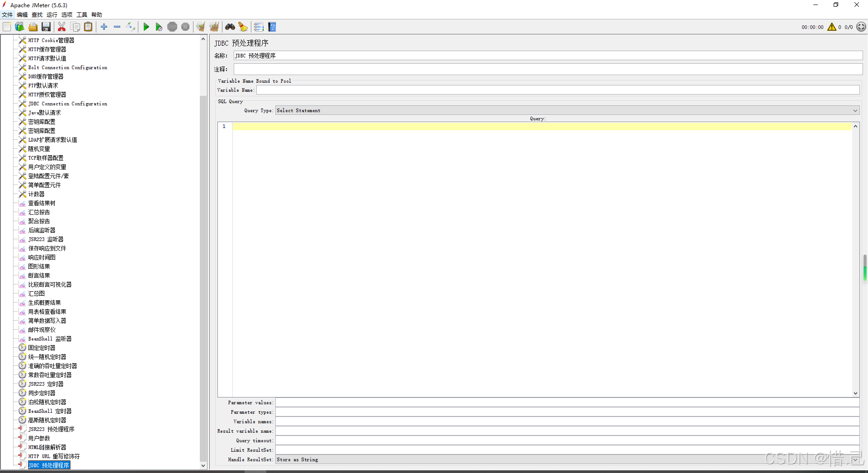Select JSR223 预处理程序 in the tree
Viewport: 868px width, 473px height.
[51, 429]
